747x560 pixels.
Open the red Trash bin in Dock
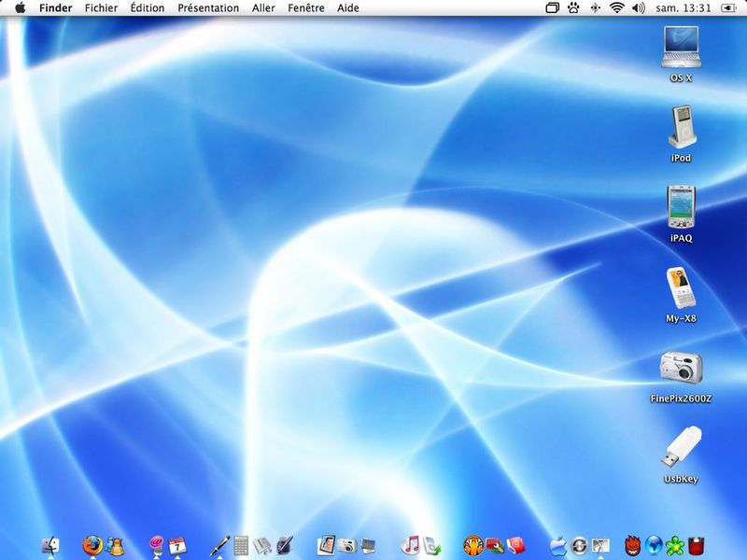coord(697,546)
